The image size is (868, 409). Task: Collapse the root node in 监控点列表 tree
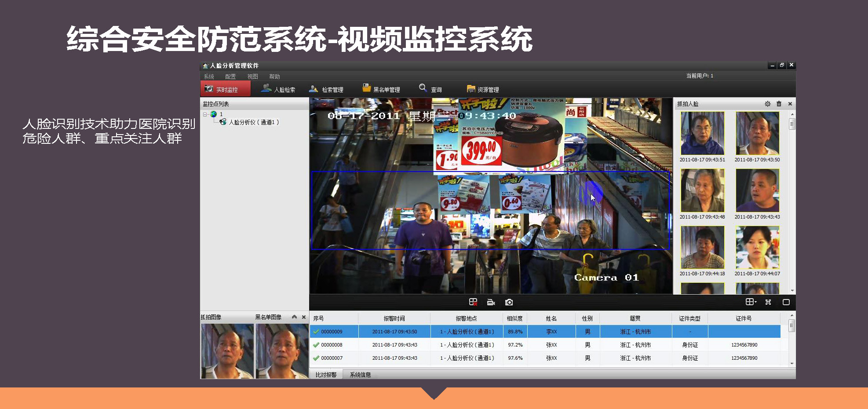pos(205,114)
